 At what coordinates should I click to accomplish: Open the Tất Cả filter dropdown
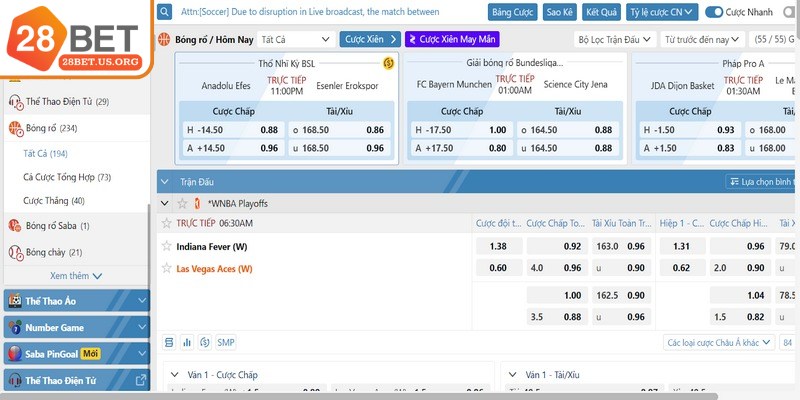(295, 39)
